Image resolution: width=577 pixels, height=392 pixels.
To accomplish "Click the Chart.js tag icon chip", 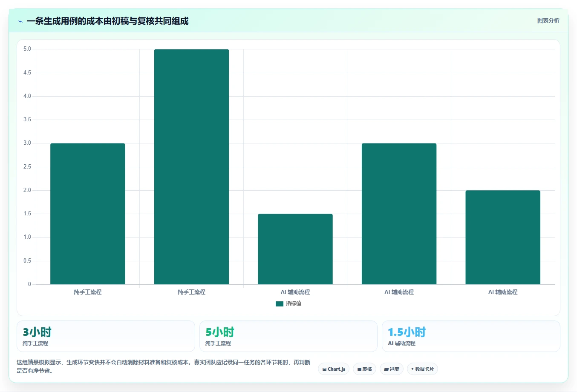I will 334,369.
